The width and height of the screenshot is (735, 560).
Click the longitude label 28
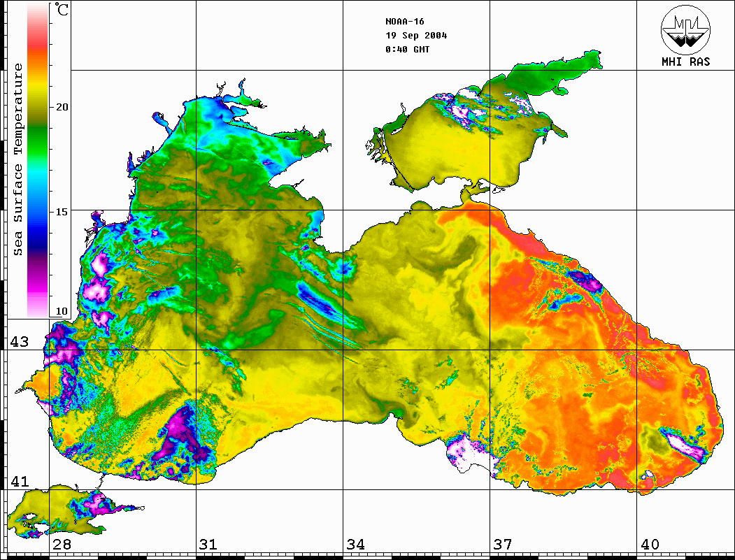pos(62,545)
